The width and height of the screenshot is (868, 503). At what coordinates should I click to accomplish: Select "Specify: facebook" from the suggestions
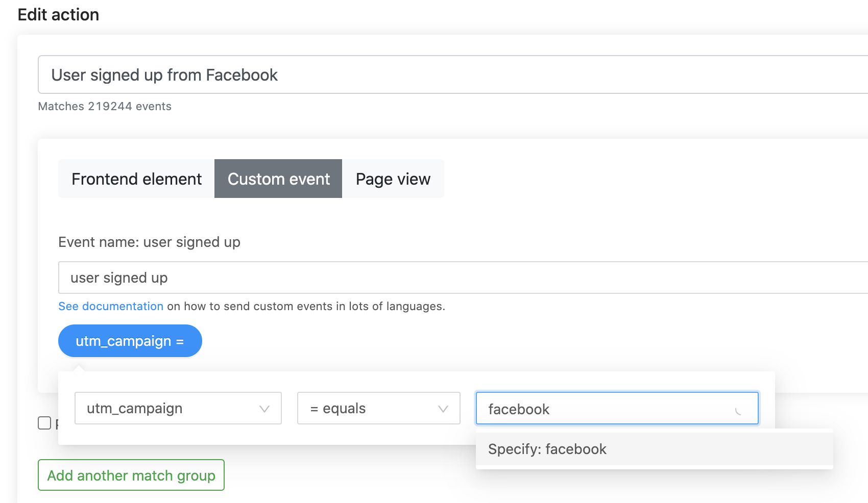coord(547,449)
